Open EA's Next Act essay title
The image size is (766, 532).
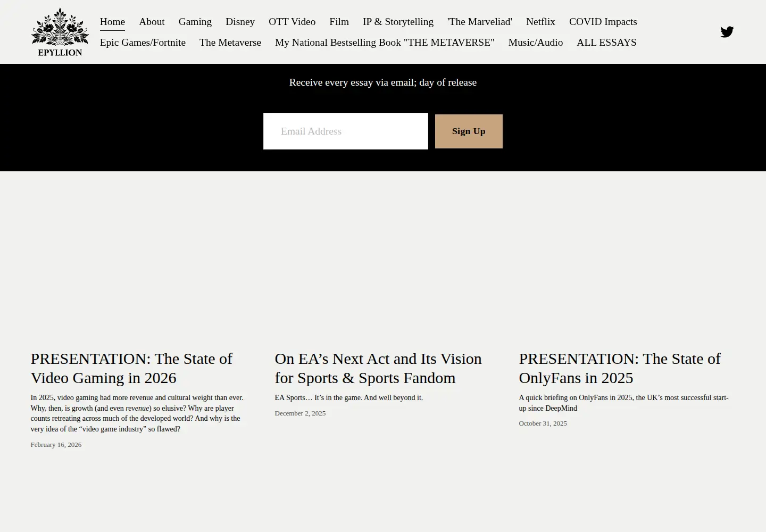click(378, 368)
